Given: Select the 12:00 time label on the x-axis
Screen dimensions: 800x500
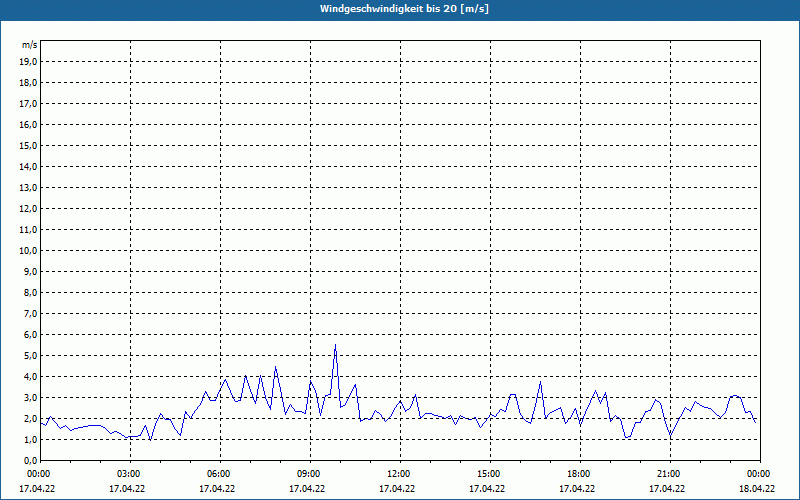Looking at the screenshot, I should click(x=399, y=473).
